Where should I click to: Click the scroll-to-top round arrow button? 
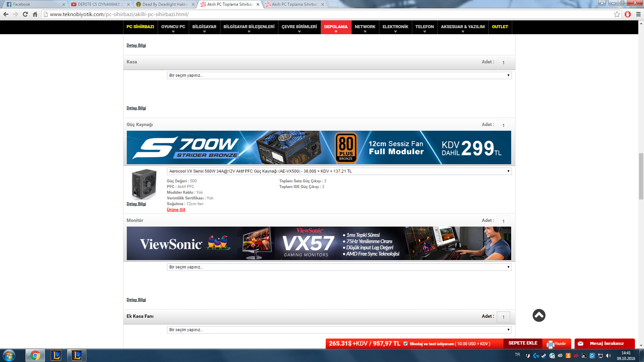[539, 315]
